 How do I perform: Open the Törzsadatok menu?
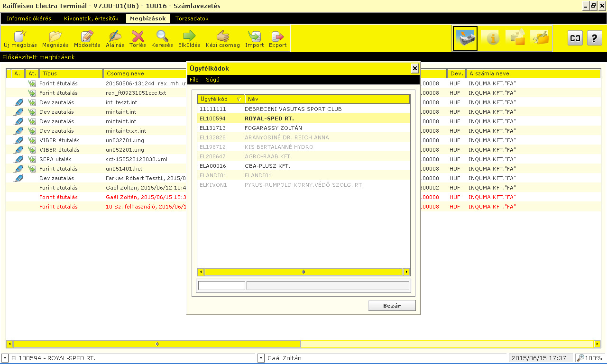[192, 18]
